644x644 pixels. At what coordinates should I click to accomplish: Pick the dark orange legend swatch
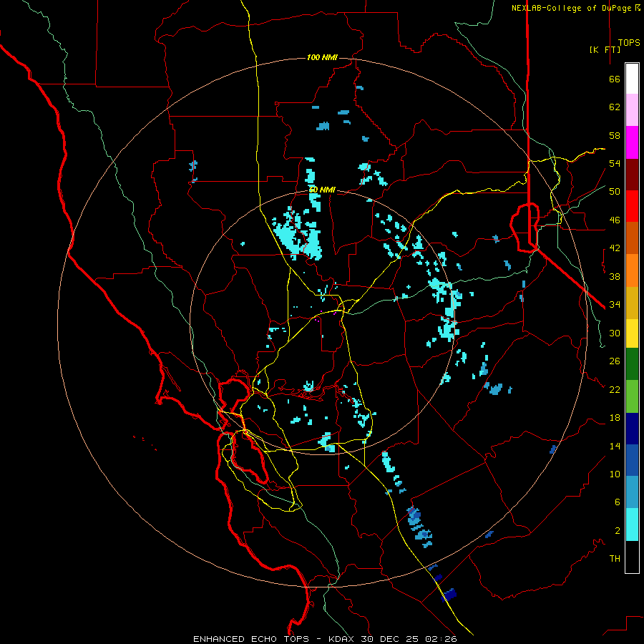point(632,238)
